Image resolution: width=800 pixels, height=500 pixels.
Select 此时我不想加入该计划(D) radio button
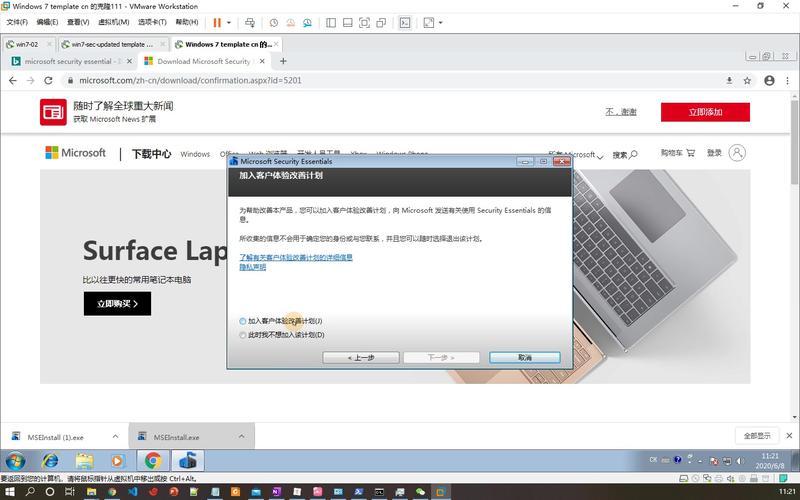click(242, 335)
